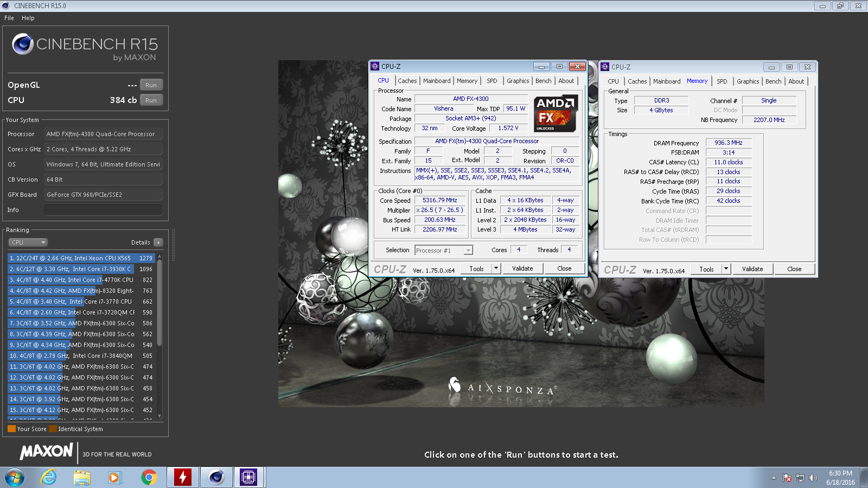Screen dimensions: 868x488
Task: Click the volume speaker tray icon
Action: click(813, 478)
